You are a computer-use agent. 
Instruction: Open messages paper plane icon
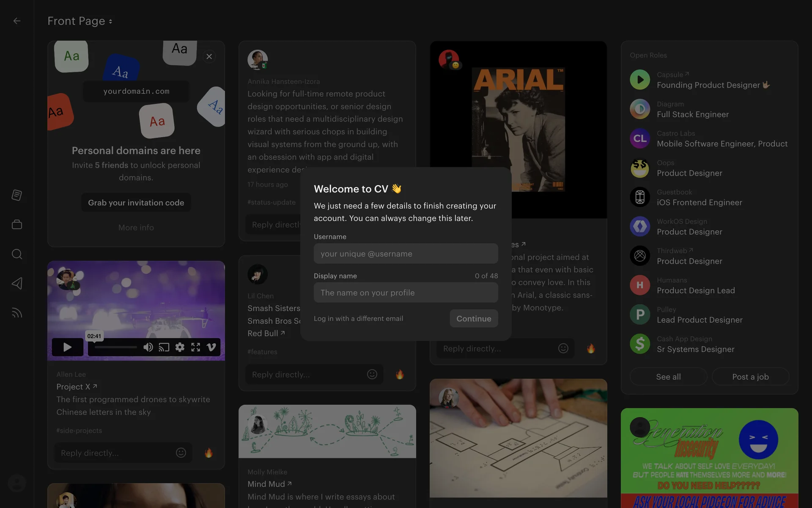(x=17, y=283)
